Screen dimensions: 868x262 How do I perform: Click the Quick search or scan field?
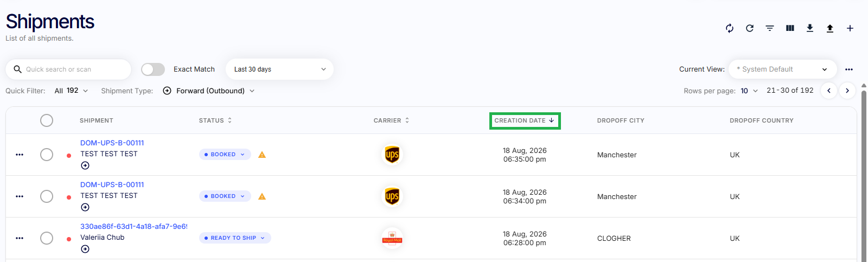coord(68,69)
